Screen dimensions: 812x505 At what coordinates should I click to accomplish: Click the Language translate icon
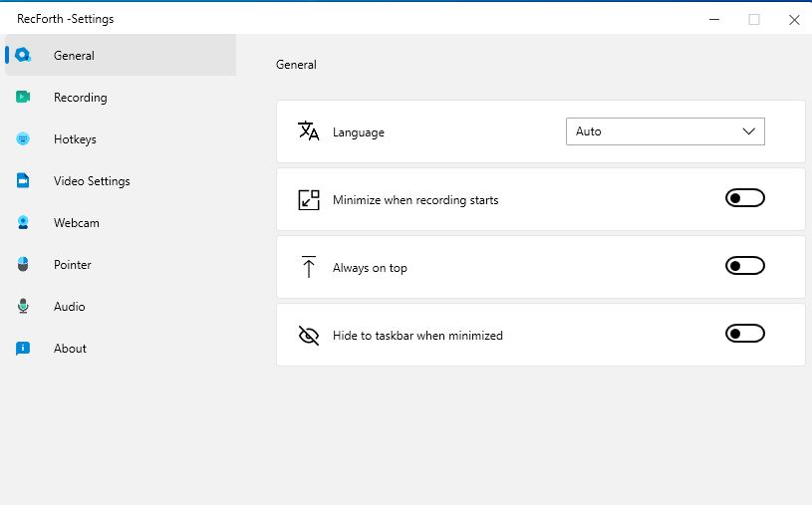(308, 131)
